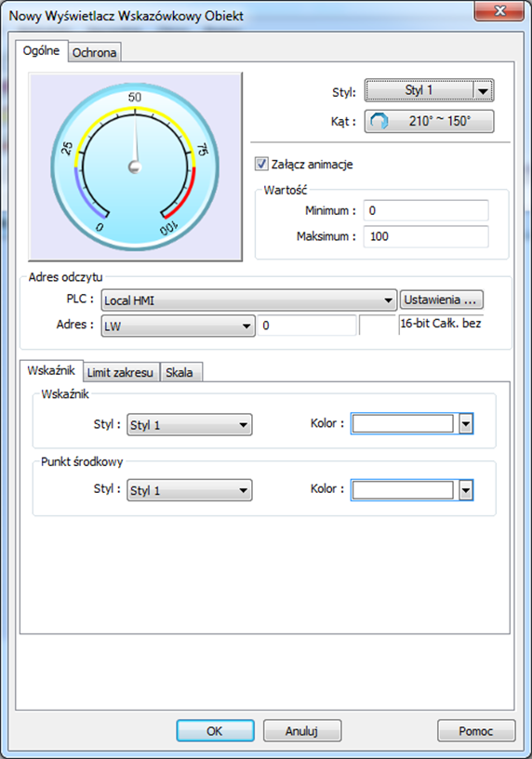Click the Maksimum value field

point(426,236)
